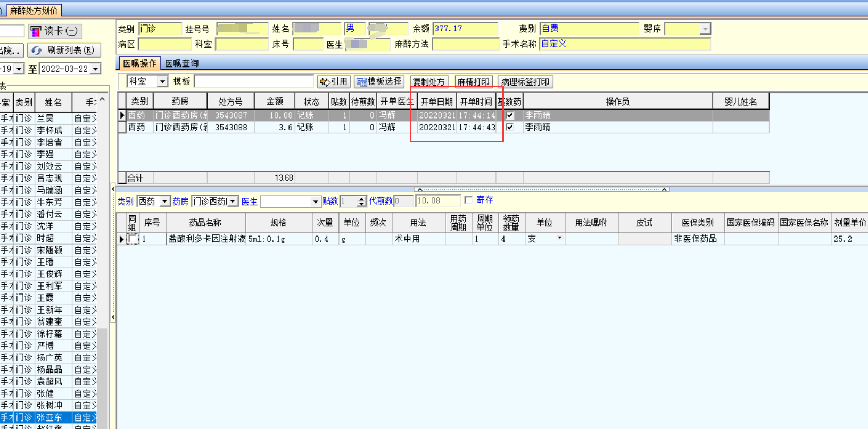Enable the 寄存 checkbox
This screenshot has width=868, height=429.
[x=468, y=200]
